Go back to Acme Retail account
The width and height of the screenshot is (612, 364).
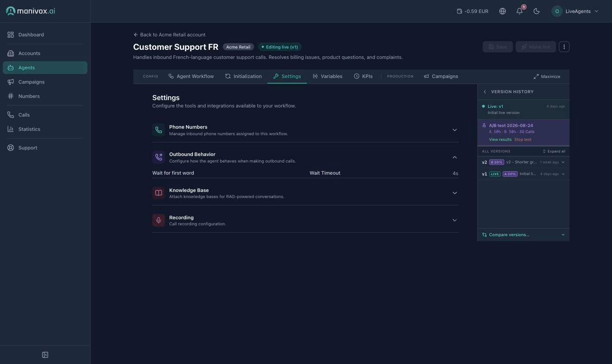[169, 35]
